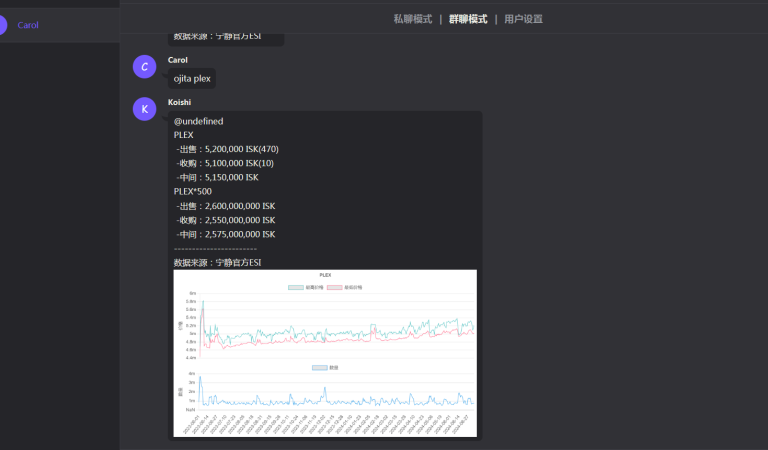Click the PLEX title atop the chart
768x450 pixels.
click(325, 275)
